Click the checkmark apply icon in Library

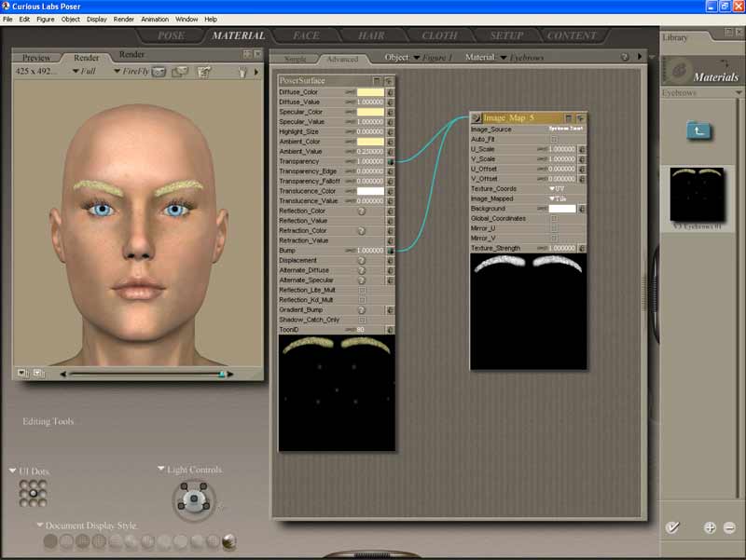tap(672, 527)
